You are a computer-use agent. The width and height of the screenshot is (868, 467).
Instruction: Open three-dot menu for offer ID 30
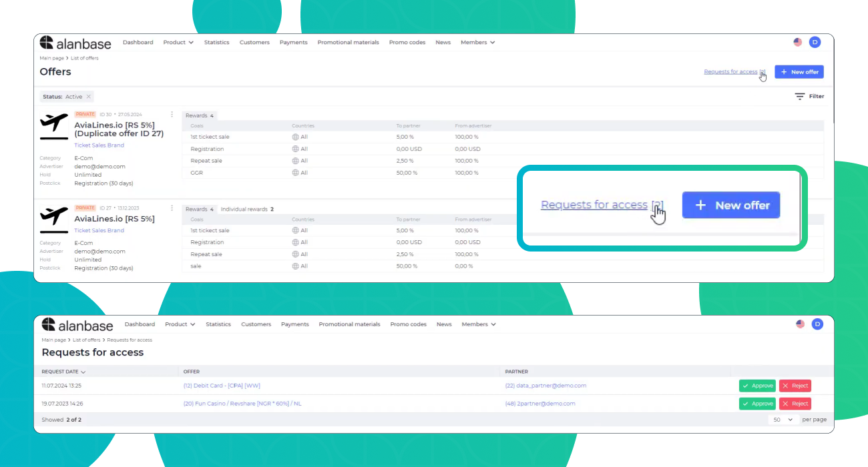pos(172,114)
